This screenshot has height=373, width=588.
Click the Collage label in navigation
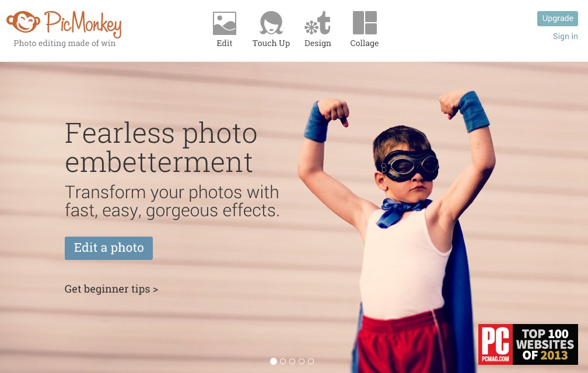[364, 44]
